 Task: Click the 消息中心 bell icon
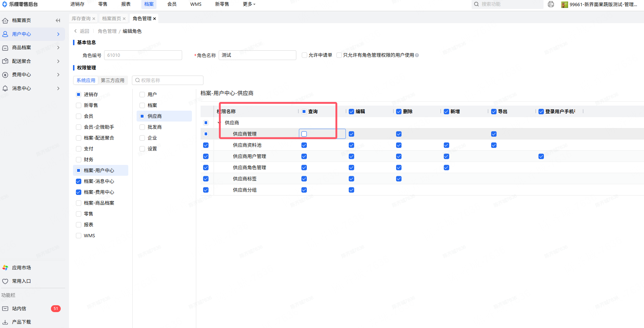point(5,88)
